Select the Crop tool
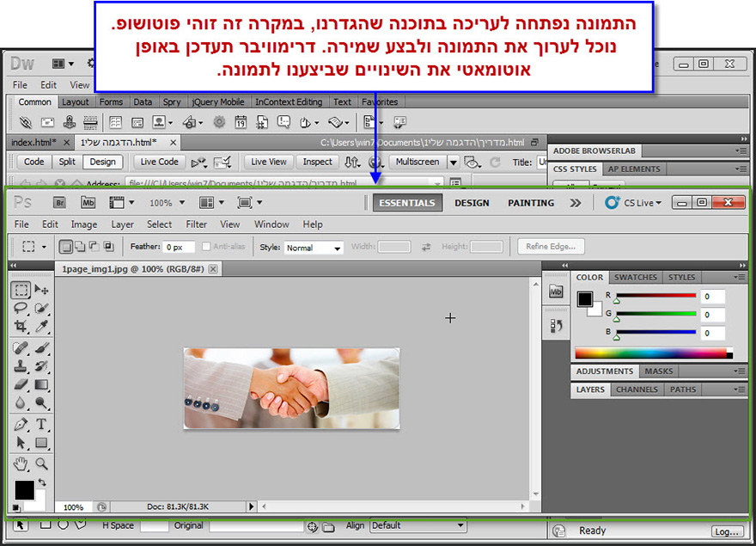The width and height of the screenshot is (756, 546). point(21,326)
